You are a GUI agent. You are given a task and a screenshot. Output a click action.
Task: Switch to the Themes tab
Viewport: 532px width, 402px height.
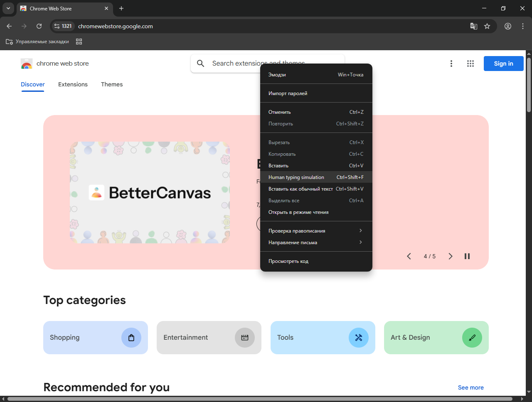[x=112, y=84]
